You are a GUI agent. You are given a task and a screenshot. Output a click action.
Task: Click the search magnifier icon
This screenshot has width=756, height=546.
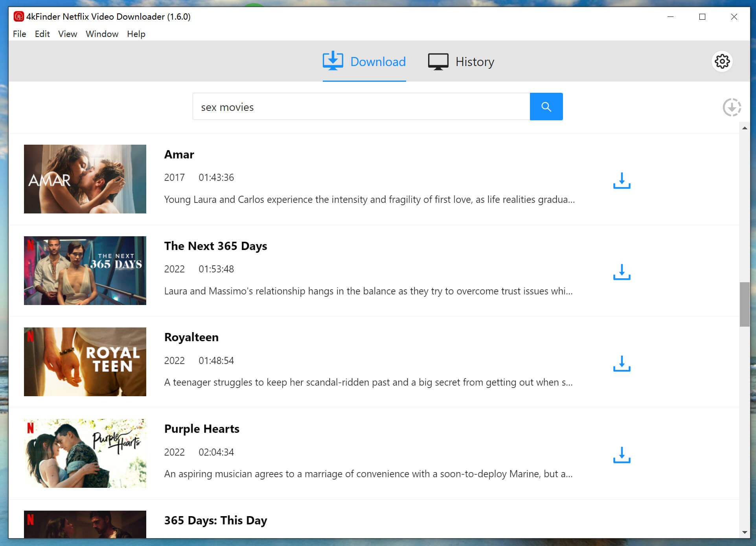(x=546, y=106)
